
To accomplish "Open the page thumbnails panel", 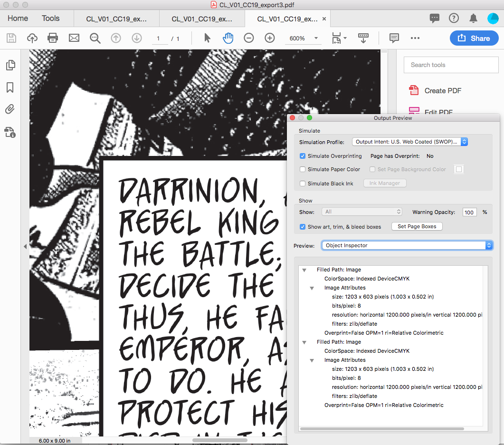I will coord(10,66).
